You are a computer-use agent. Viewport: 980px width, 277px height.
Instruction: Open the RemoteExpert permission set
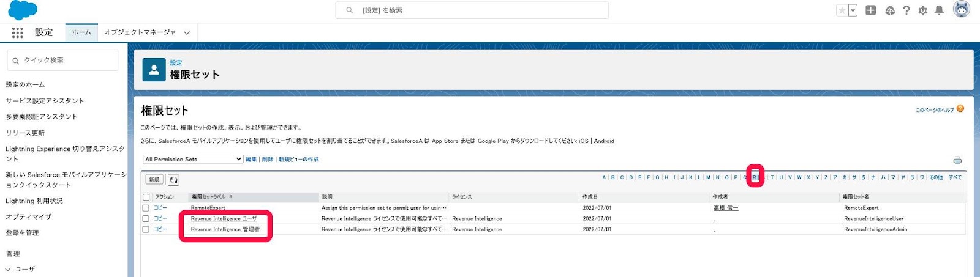(208, 208)
